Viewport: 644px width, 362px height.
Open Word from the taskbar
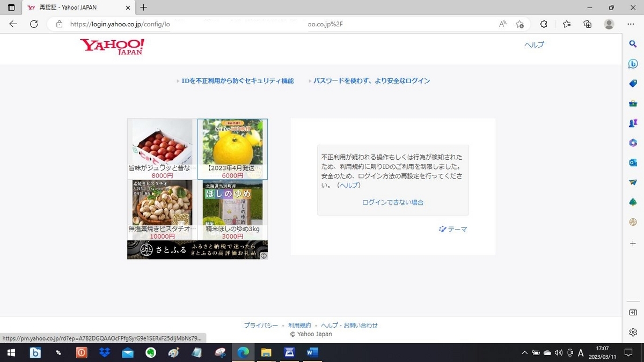(312, 352)
